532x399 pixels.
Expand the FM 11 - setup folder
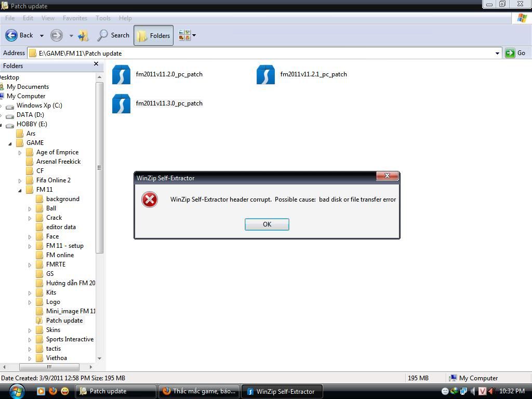pos(30,246)
